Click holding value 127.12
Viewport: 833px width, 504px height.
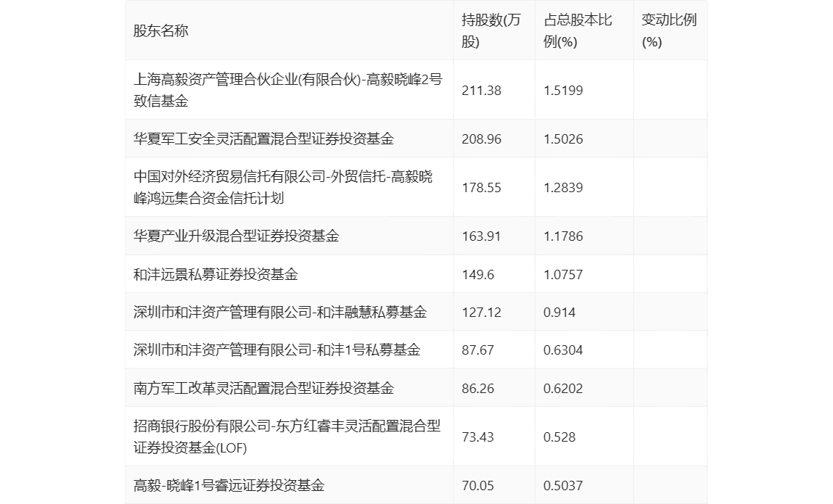click(481, 313)
